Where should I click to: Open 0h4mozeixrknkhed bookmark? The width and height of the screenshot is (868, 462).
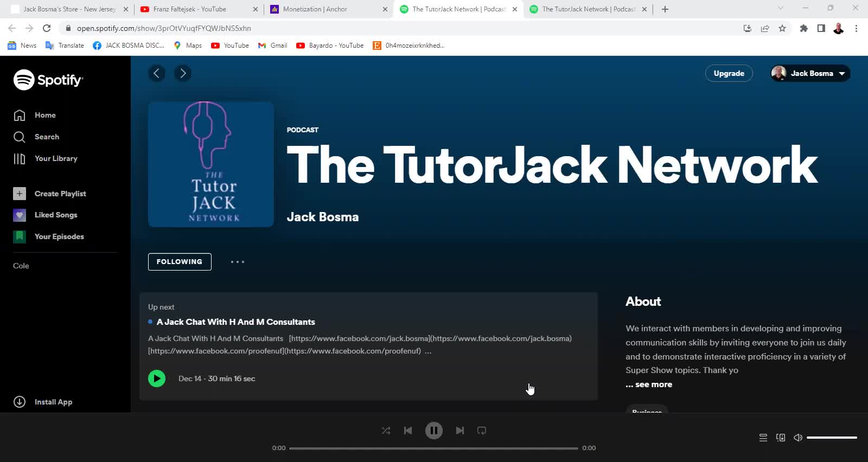[x=409, y=46]
